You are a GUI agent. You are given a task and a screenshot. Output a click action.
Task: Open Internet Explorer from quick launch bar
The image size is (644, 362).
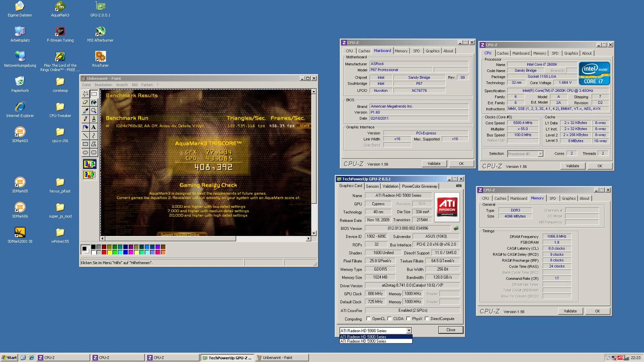tap(31, 358)
